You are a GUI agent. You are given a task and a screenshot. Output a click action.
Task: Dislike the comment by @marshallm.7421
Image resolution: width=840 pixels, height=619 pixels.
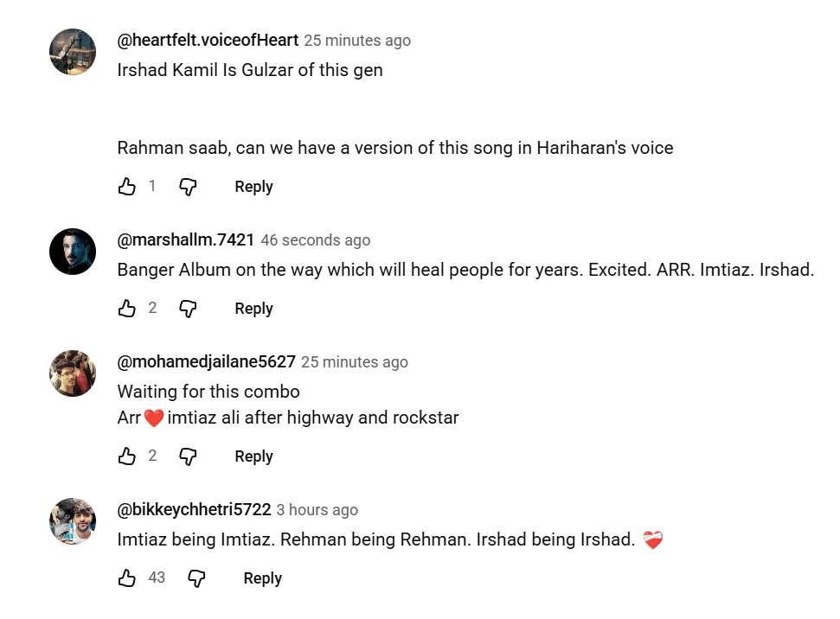coord(188,309)
